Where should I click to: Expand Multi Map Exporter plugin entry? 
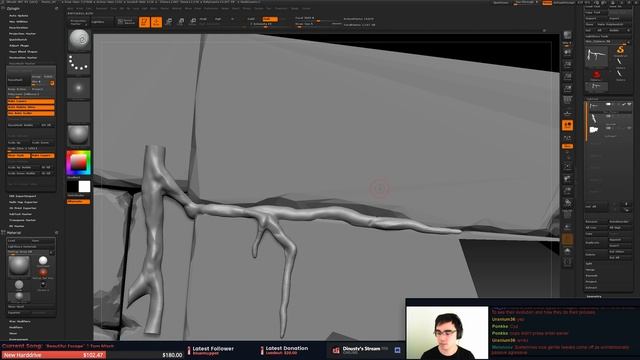(x=23, y=202)
